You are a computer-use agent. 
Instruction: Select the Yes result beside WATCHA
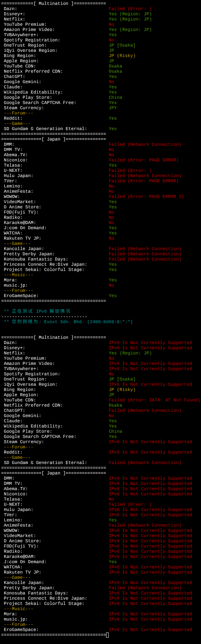tap(113, 233)
